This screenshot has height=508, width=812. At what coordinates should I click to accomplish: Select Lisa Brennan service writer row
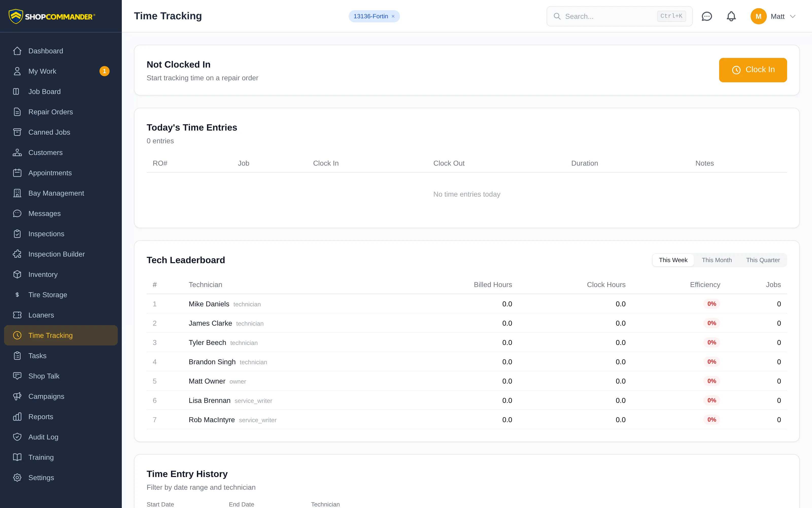[x=466, y=401]
